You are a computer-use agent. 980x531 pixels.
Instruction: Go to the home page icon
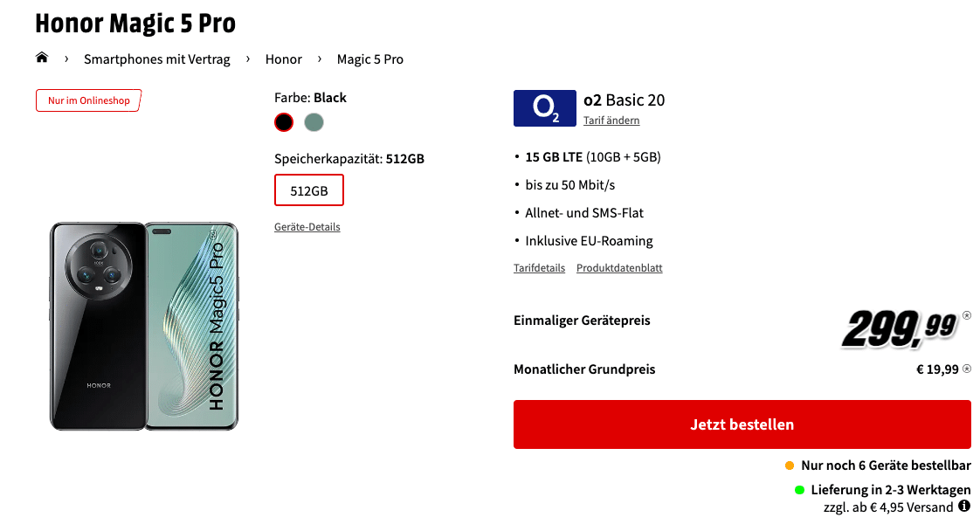click(42, 58)
